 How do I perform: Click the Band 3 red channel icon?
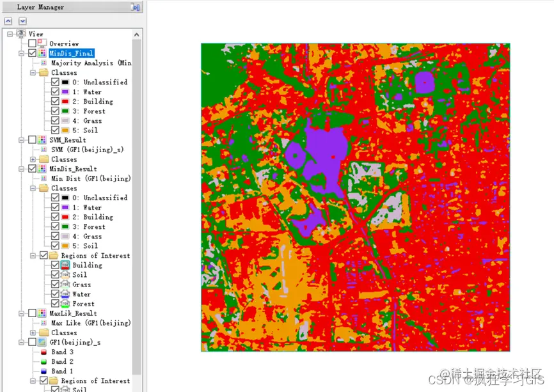44,352
